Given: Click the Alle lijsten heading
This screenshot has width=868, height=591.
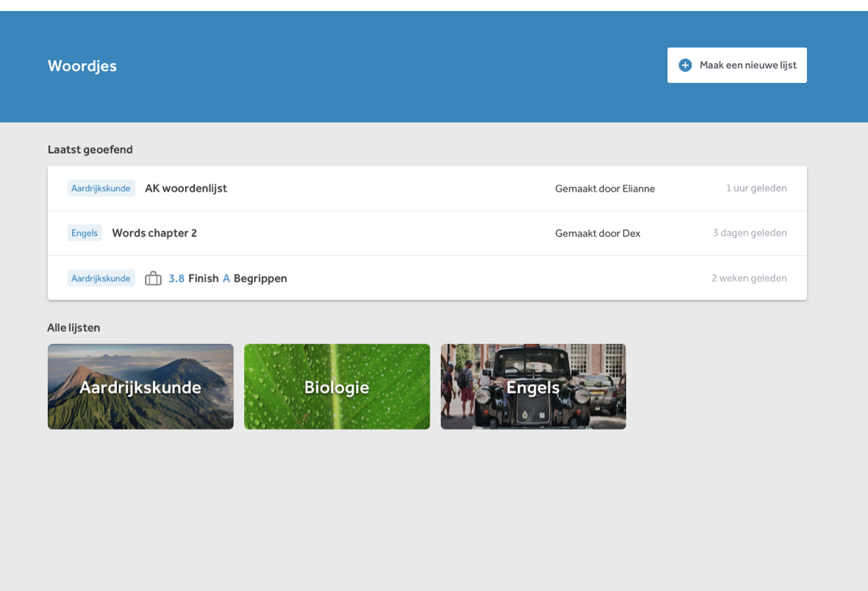Looking at the screenshot, I should pyautogui.click(x=73, y=328).
